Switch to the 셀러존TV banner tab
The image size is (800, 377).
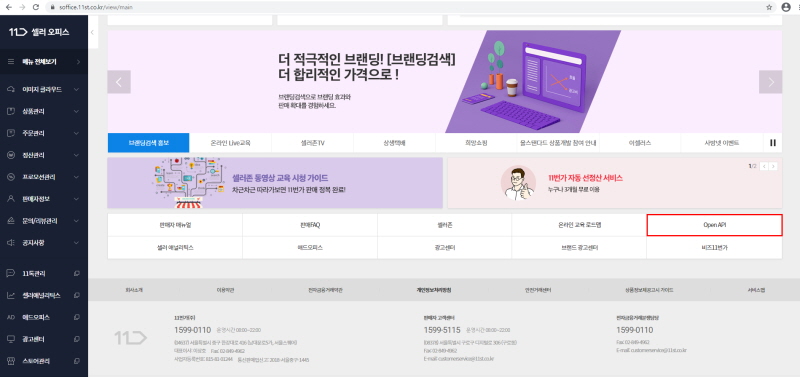click(x=312, y=143)
